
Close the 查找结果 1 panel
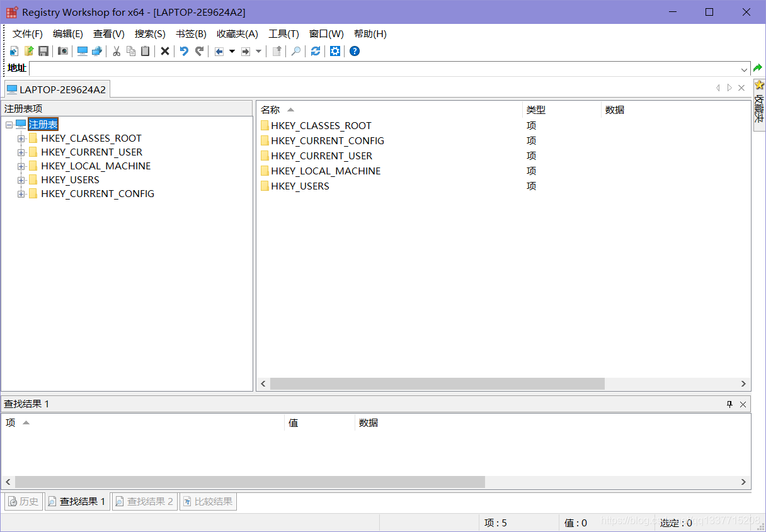coord(743,404)
